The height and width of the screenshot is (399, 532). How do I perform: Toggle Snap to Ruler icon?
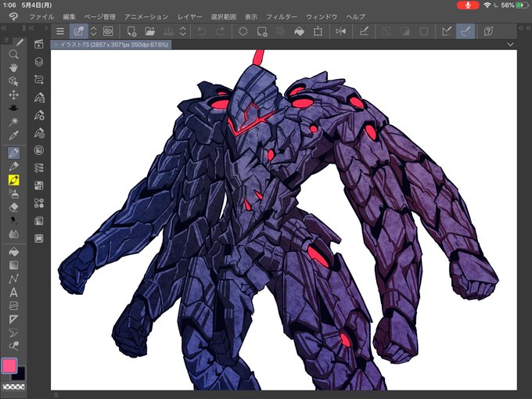(364, 31)
